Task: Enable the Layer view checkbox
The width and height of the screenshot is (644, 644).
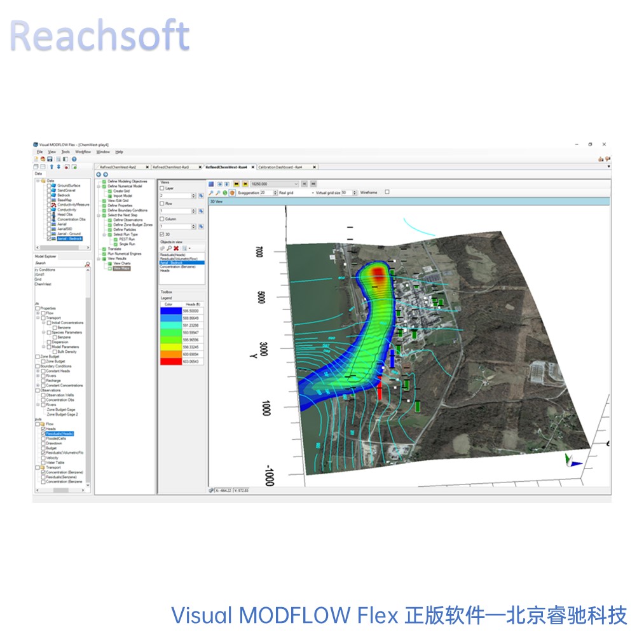Action: pos(162,188)
